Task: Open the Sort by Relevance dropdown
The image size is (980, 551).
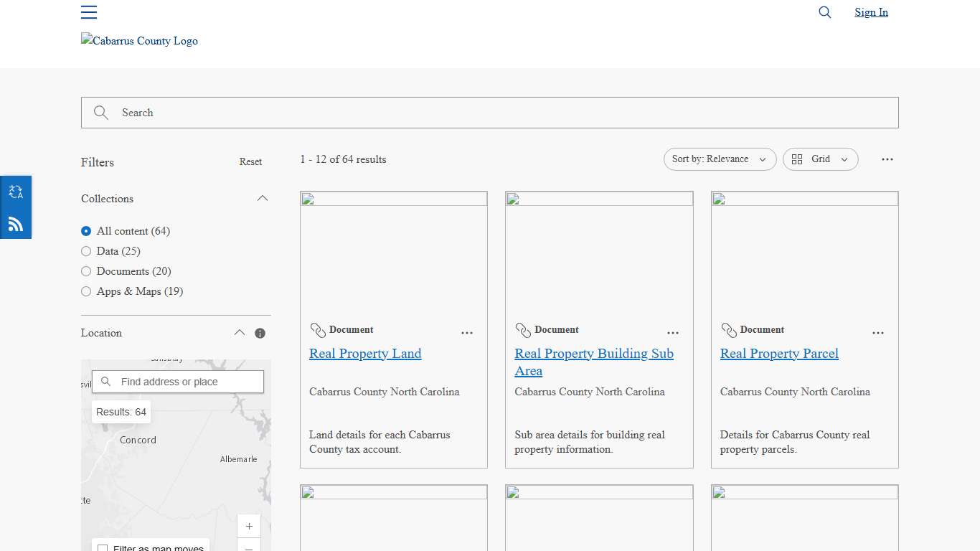Action: coord(720,159)
